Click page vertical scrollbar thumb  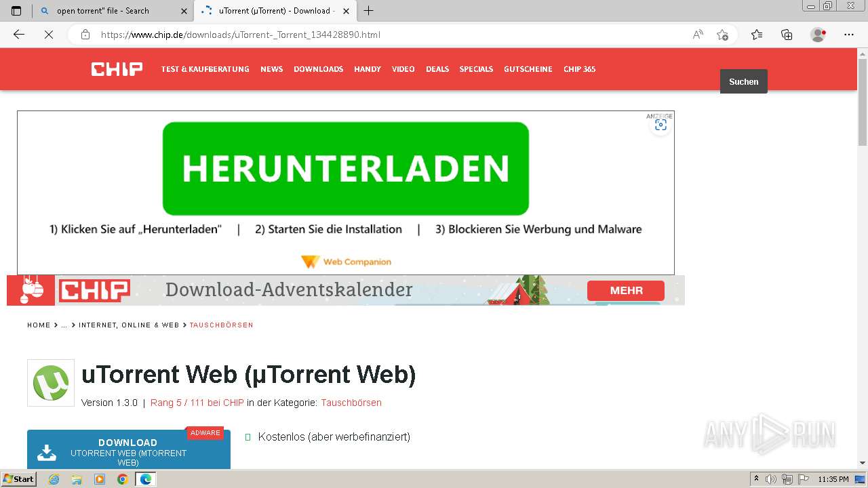point(863,102)
